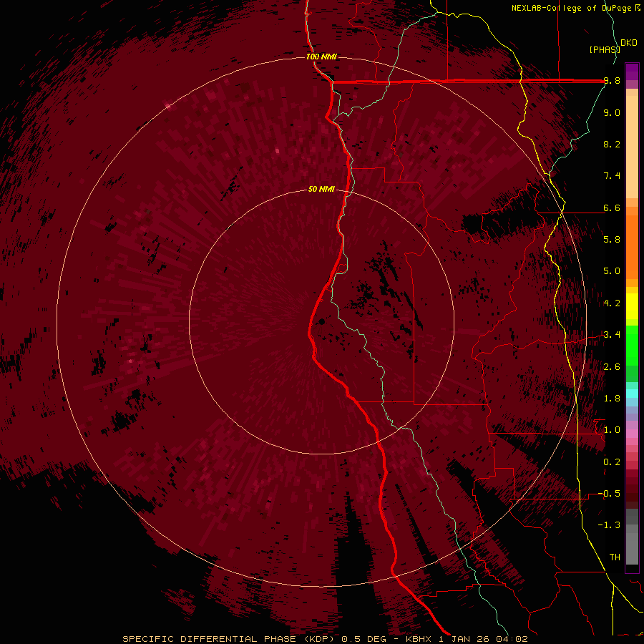Pick the bright green color bar segment
This screenshot has width=644, height=644.
[x=632, y=346]
